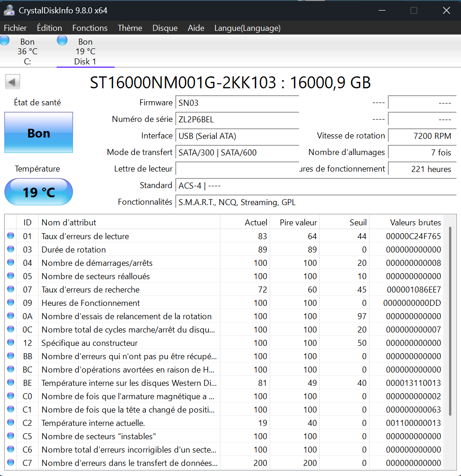Select row Heures de Fonctionnement
The height and width of the screenshot is (476, 461).
click(224, 303)
